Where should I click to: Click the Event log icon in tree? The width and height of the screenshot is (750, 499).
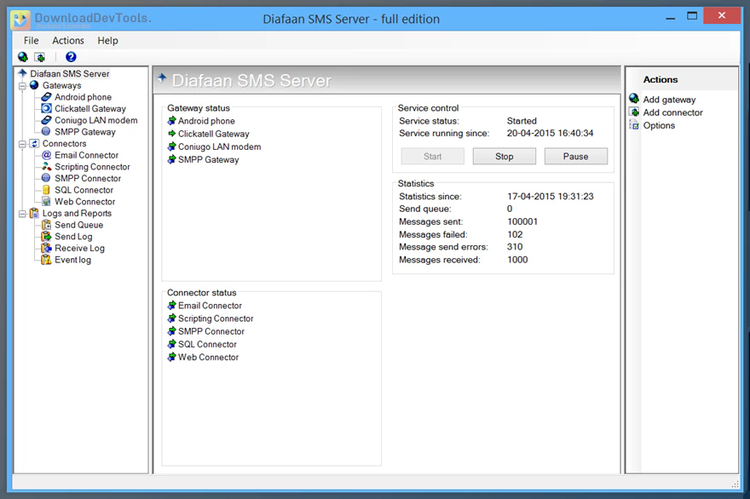[x=46, y=260]
